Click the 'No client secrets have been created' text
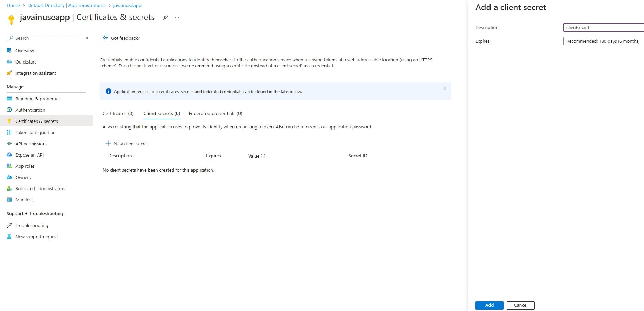The width and height of the screenshot is (644, 311). (158, 170)
